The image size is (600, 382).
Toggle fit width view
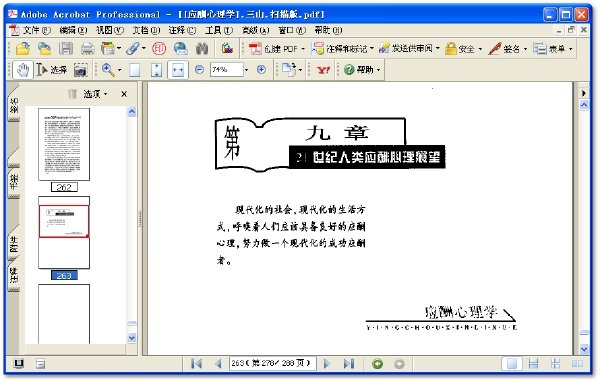[x=178, y=70]
